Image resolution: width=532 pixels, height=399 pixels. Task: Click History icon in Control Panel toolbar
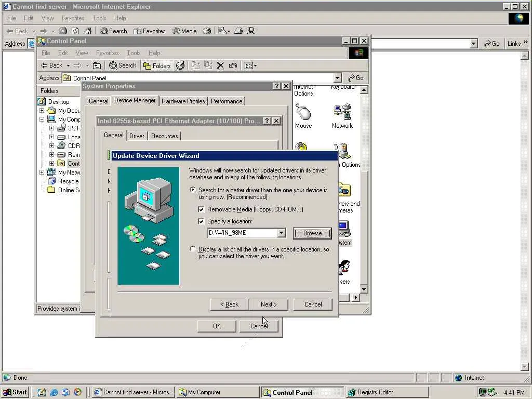[180, 65]
